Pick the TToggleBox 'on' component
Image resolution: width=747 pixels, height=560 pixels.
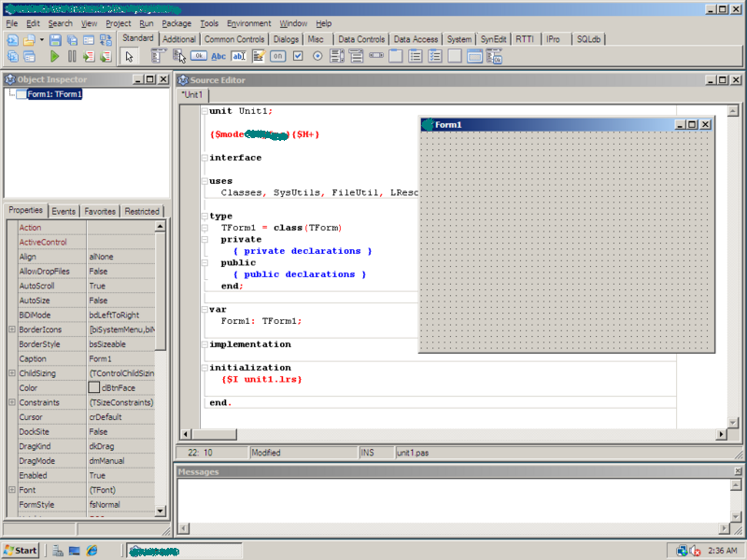278,56
